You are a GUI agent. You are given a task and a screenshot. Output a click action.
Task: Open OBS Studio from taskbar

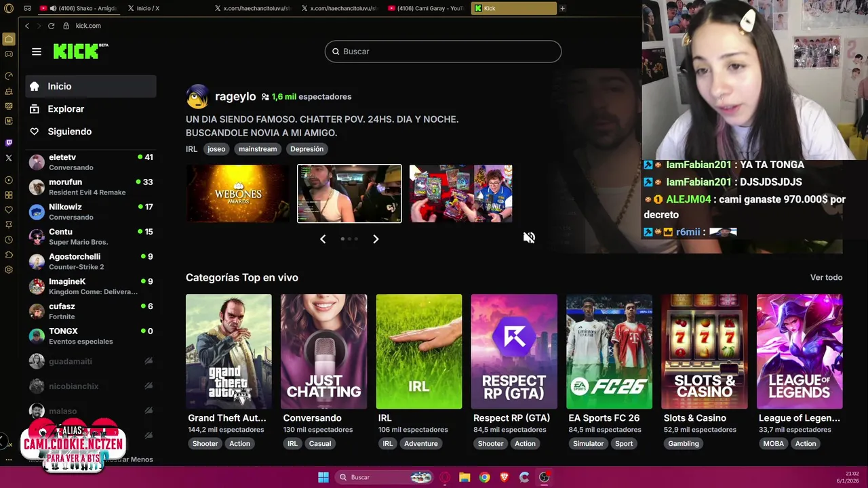pos(544,477)
